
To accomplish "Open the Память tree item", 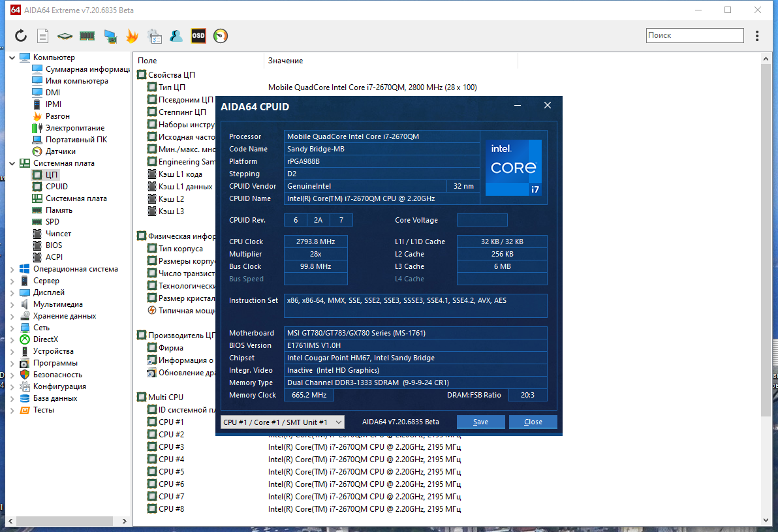I will [x=52, y=210].
